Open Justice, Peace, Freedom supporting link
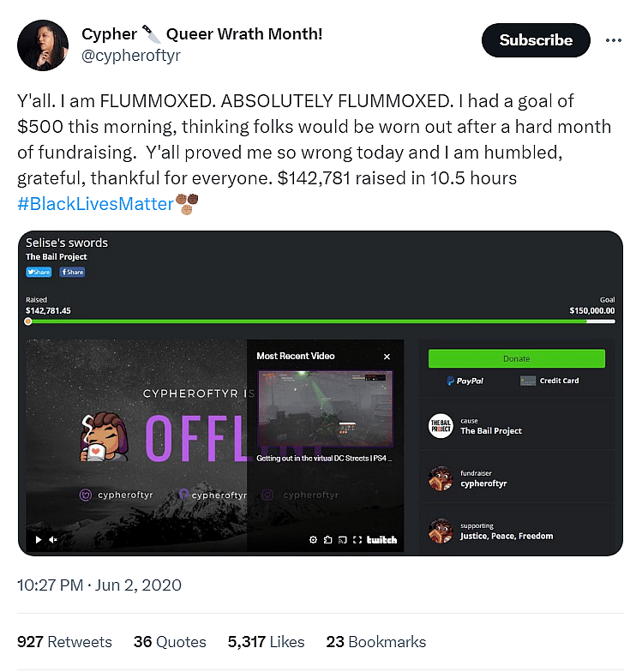Screen dimensions: 636x672 [507, 537]
